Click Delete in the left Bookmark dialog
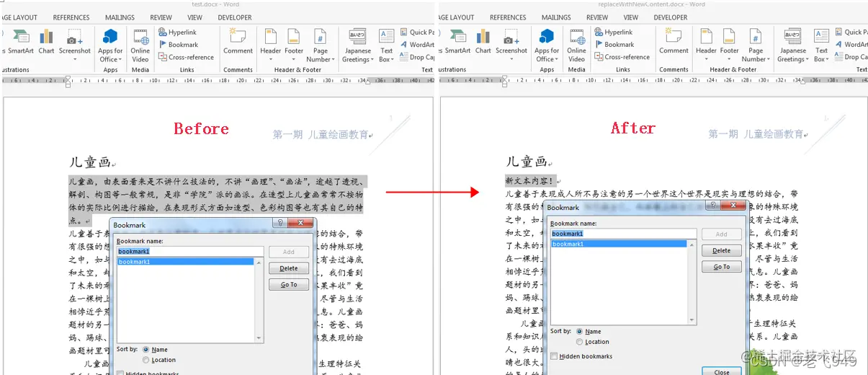Screen dimensions: 868x375 coord(289,268)
